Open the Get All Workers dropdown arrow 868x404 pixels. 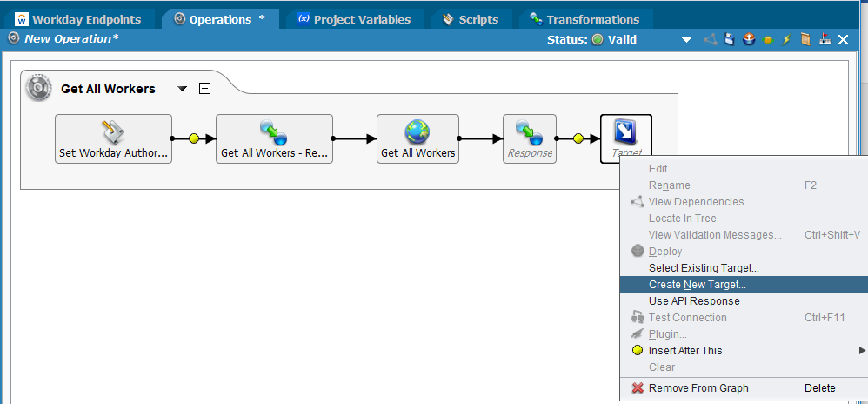(x=183, y=89)
